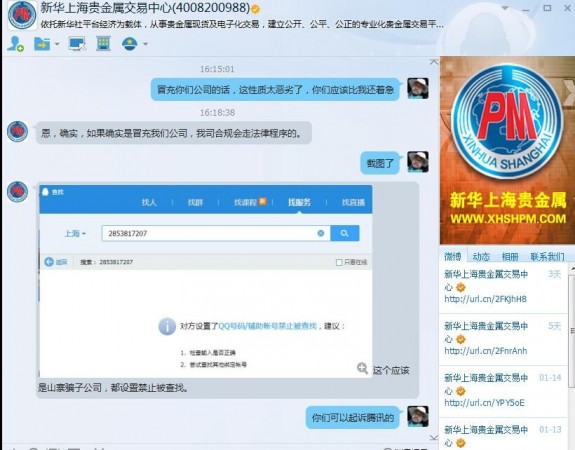This screenshot has width=575, height=450.
Task: Open the link http://url.cn/YPY5oE
Action: pos(484,403)
